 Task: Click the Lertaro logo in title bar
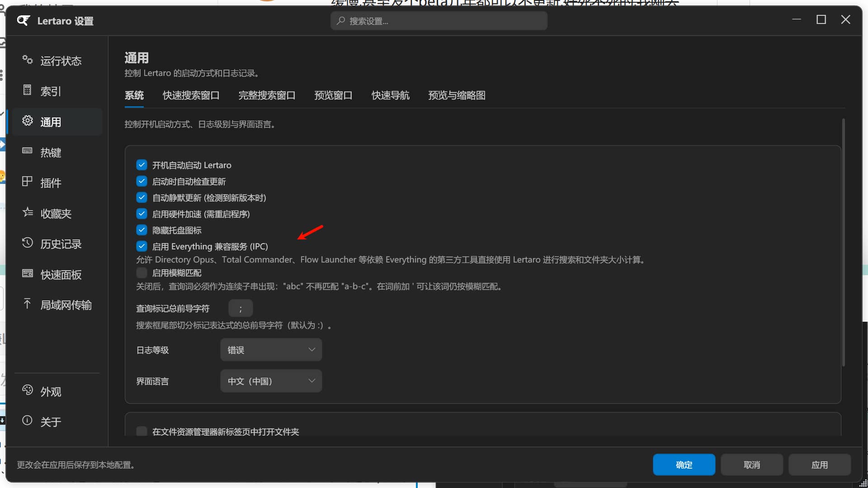(24, 20)
